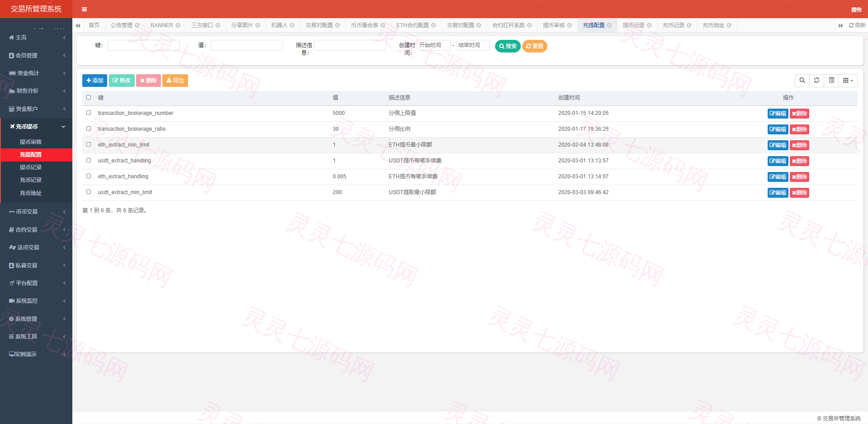
Task: Expand the 系统监控 sidebar menu
Action: [x=36, y=300]
